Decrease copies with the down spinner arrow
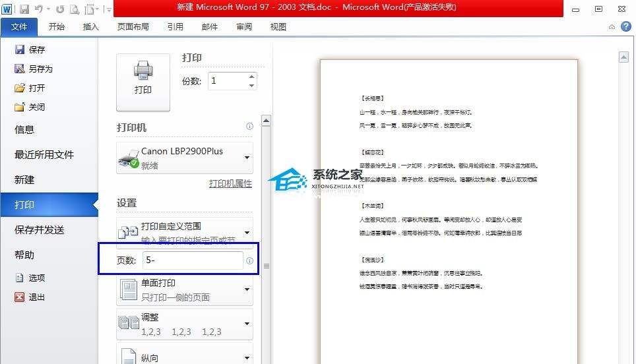Screen dimensions: 636x364 pos(252,86)
